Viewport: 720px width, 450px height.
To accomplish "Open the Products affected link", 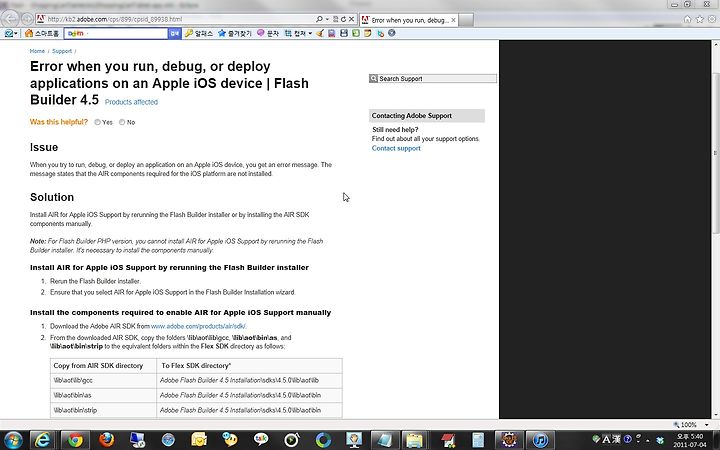I will coord(131,102).
